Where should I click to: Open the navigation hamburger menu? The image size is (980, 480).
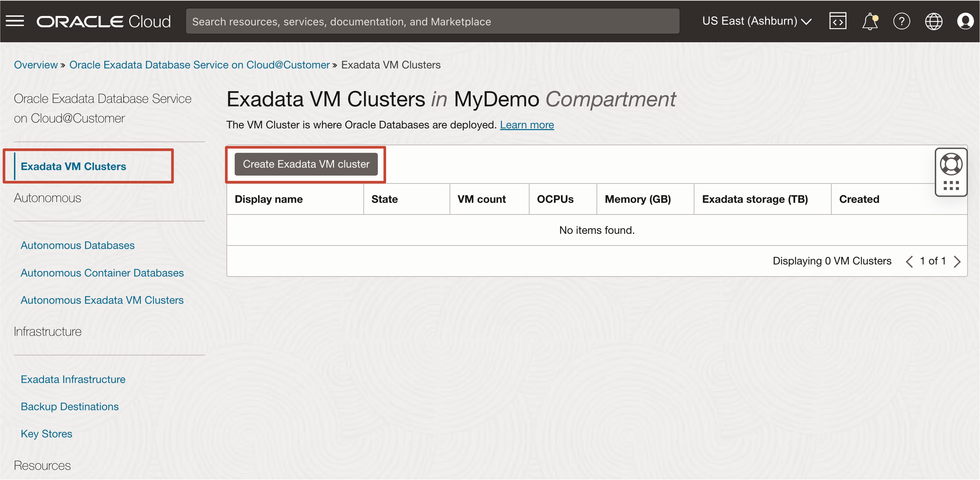click(x=15, y=21)
